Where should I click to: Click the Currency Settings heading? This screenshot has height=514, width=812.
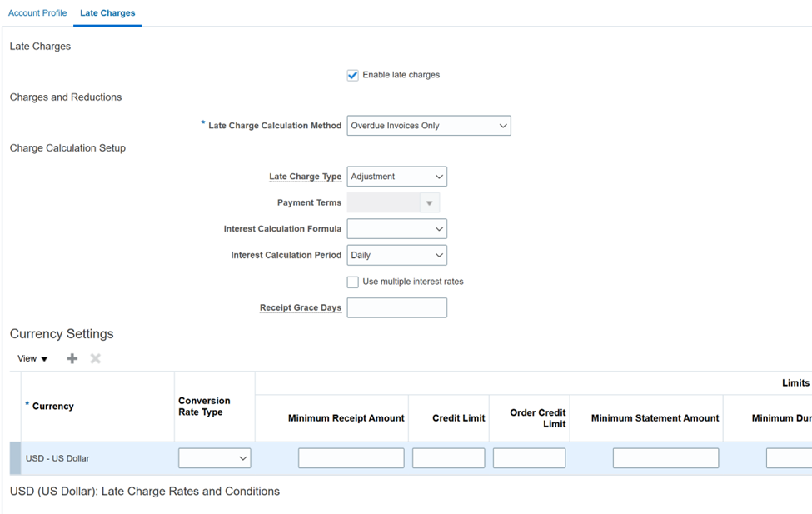pos(62,334)
